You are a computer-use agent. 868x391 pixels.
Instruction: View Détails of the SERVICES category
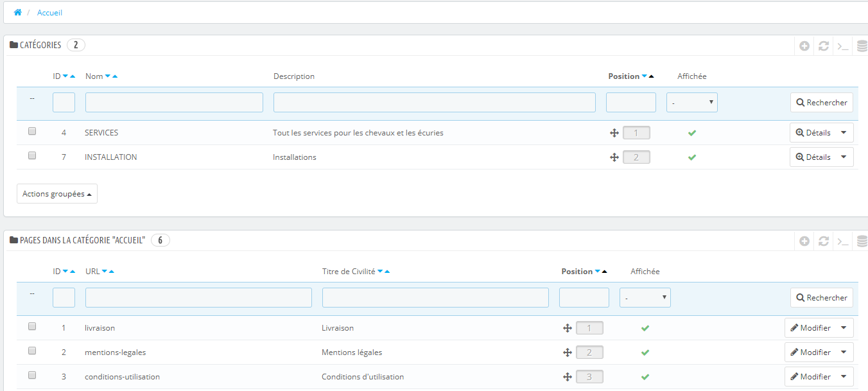[x=813, y=133]
